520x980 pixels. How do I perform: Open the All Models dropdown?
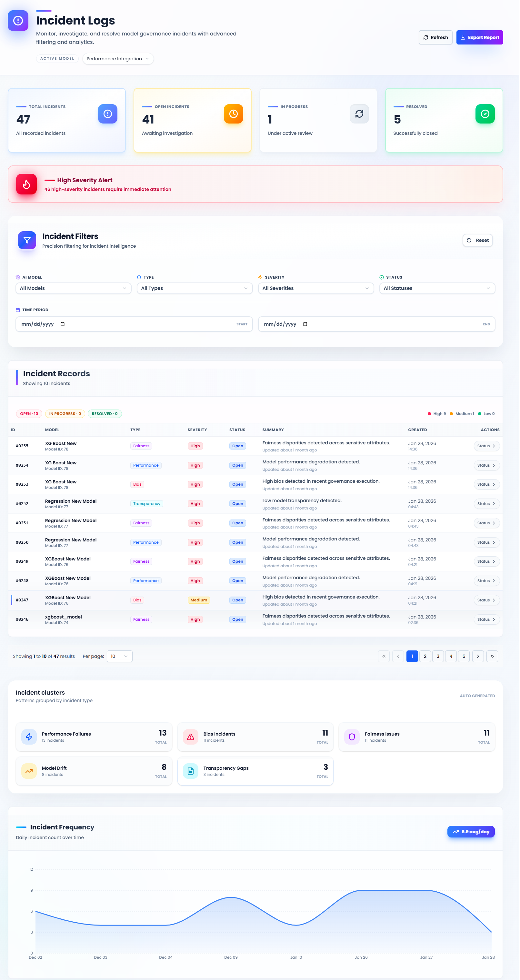point(74,288)
